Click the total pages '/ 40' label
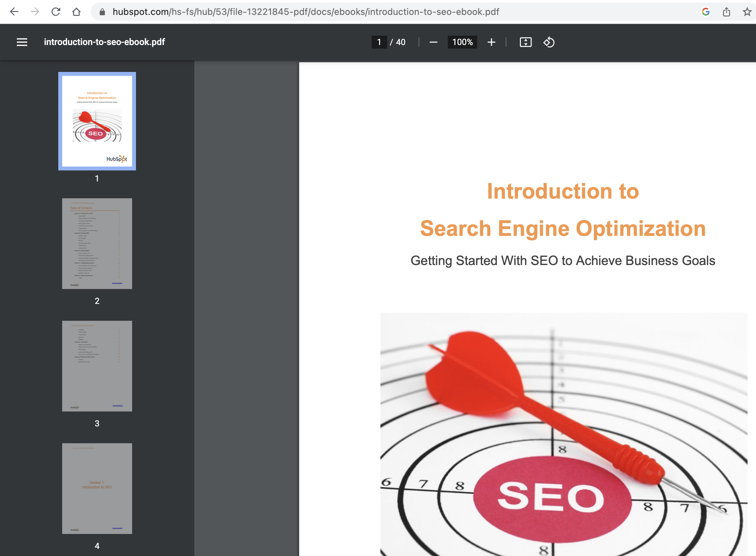The width and height of the screenshot is (756, 556). pyautogui.click(x=398, y=42)
